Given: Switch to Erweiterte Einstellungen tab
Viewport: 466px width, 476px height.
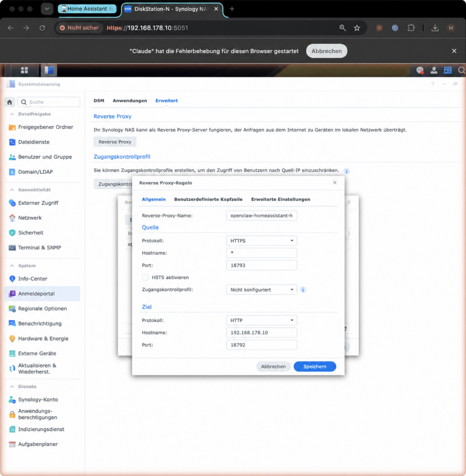Looking at the screenshot, I should click(281, 199).
